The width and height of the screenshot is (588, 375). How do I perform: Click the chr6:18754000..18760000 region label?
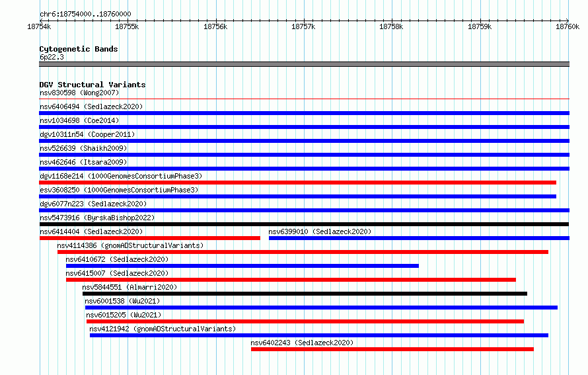pyautogui.click(x=85, y=14)
